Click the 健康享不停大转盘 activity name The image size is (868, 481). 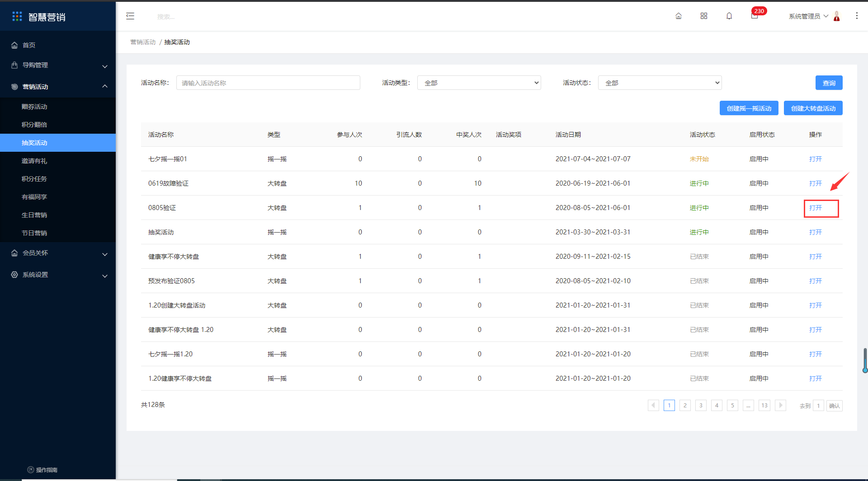(x=174, y=257)
